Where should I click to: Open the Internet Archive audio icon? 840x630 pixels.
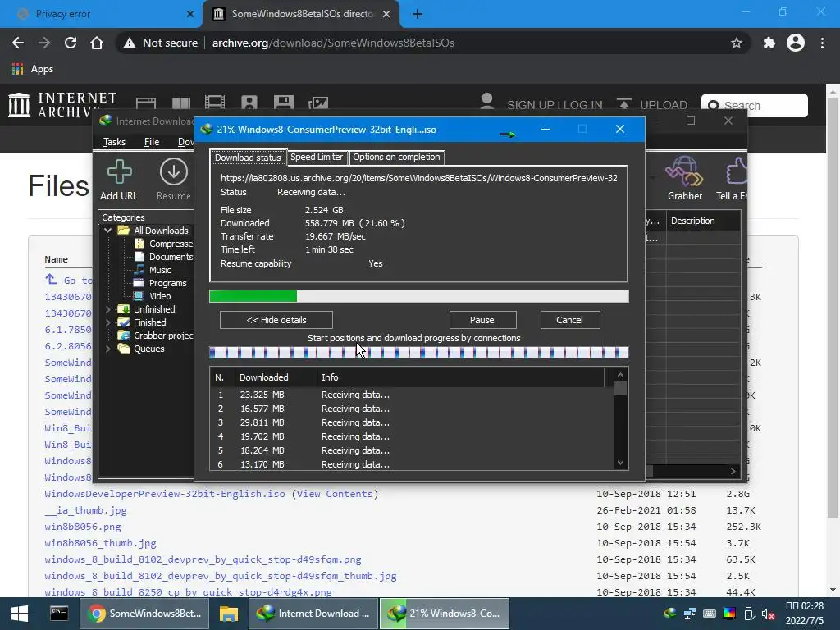249,103
